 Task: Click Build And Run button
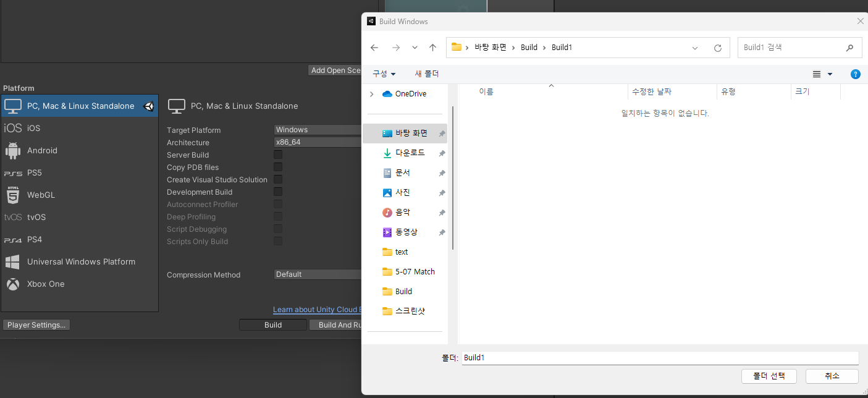pyautogui.click(x=335, y=325)
